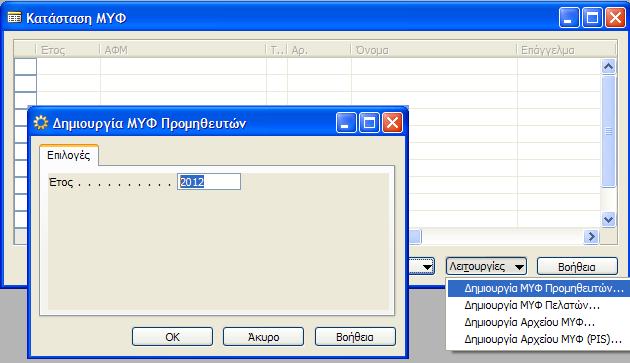Click the Αρ. column header
Image resolution: width=630 pixels, height=363 pixels.
click(x=319, y=50)
